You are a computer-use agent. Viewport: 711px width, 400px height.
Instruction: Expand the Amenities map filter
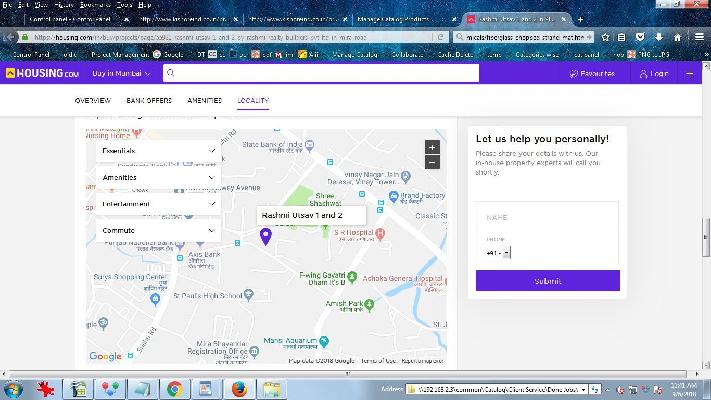click(158, 177)
